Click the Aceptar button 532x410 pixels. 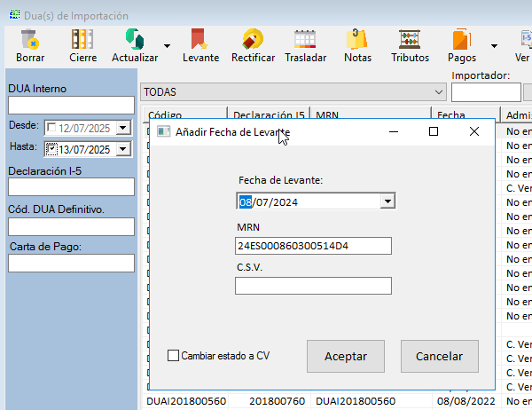click(x=345, y=356)
